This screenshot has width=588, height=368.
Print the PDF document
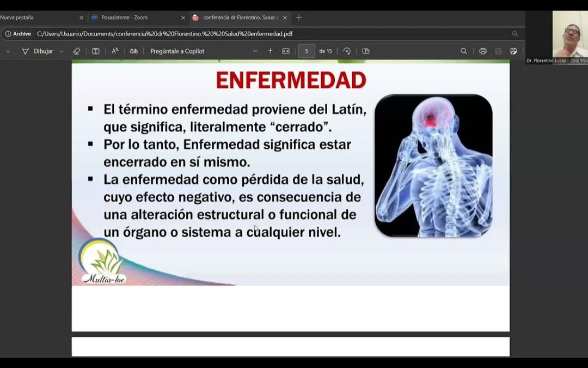483,51
